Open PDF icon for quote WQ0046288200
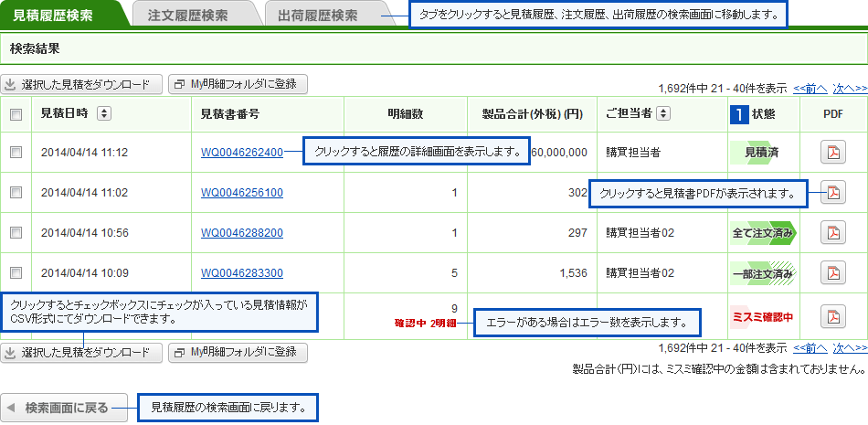Viewport: 868px width, 425px height. 832,233
